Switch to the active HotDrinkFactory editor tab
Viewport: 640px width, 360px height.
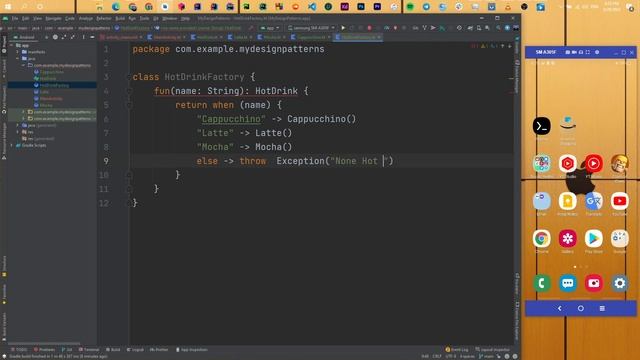(358, 37)
